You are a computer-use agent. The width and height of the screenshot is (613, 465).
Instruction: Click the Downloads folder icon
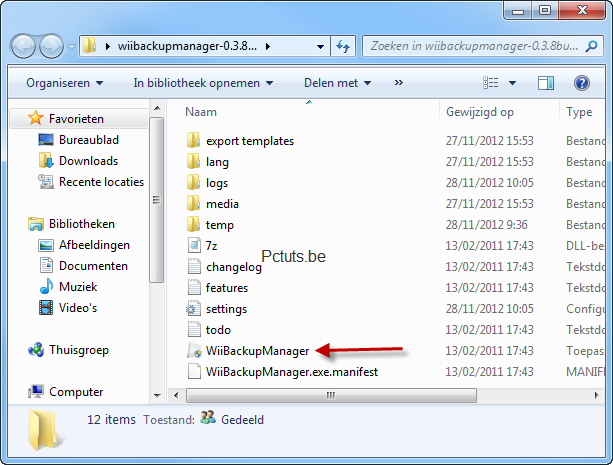pos(46,161)
